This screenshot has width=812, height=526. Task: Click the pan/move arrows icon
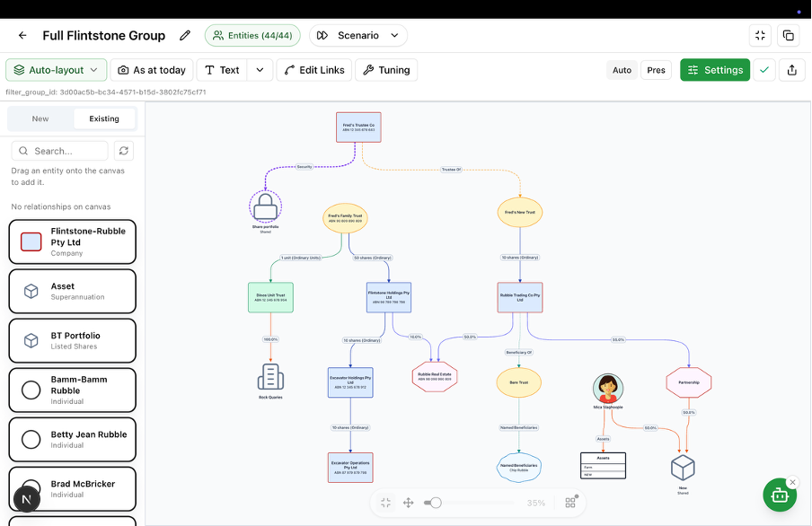tap(409, 503)
